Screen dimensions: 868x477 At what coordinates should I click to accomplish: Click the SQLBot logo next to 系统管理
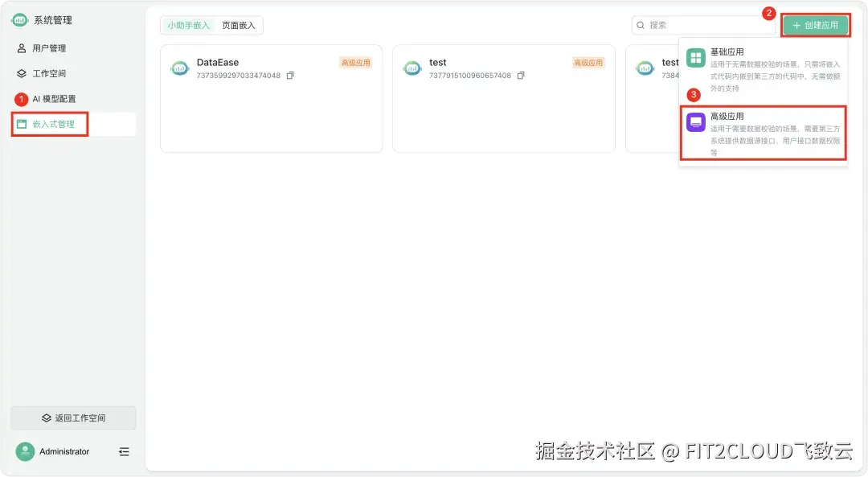pyautogui.click(x=19, y=20)
